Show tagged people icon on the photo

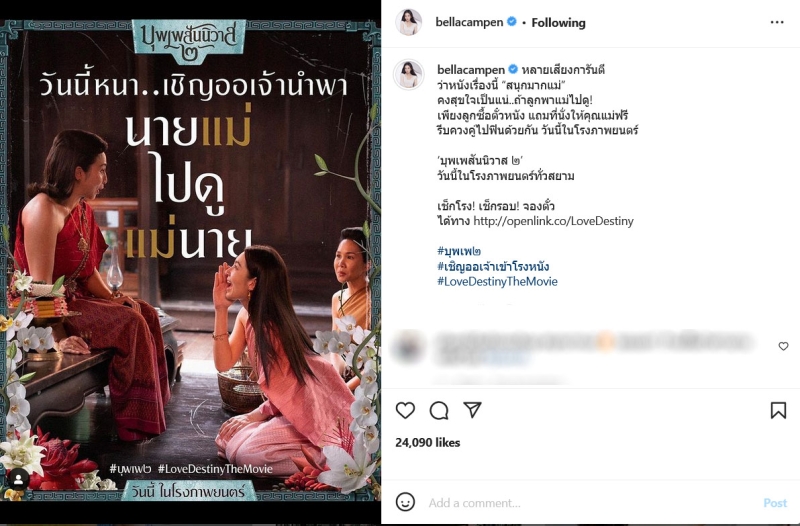click(x=18, y=479)
